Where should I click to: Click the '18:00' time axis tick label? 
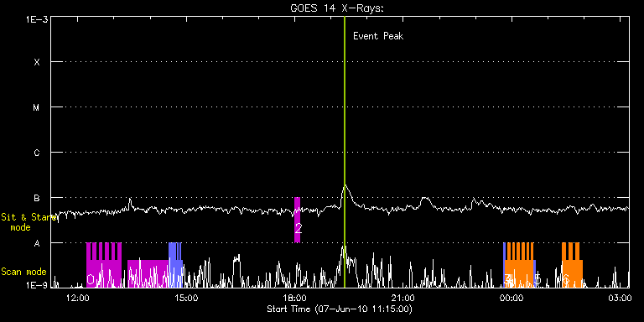[295, 298]
